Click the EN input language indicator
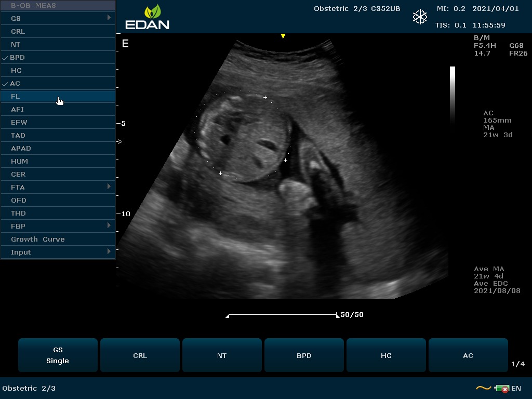This screenshot has height=399, width=532. [516, 388]
